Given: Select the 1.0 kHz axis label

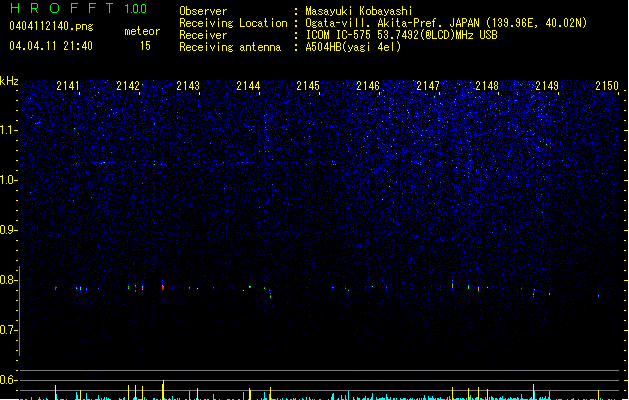Looking at the screenshot, I should pyautogui.click(x=9, y=180).
